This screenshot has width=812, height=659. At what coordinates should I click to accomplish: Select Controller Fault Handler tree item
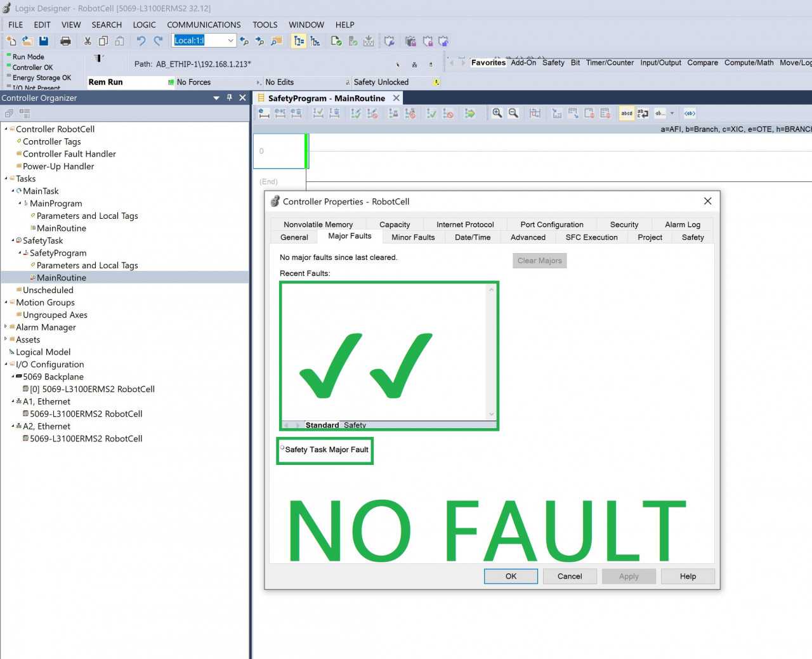point(69,153)
